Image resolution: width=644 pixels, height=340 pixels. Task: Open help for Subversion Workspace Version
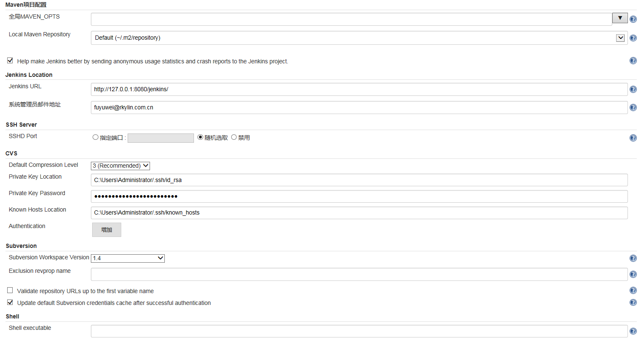click(x=633, y=258)
